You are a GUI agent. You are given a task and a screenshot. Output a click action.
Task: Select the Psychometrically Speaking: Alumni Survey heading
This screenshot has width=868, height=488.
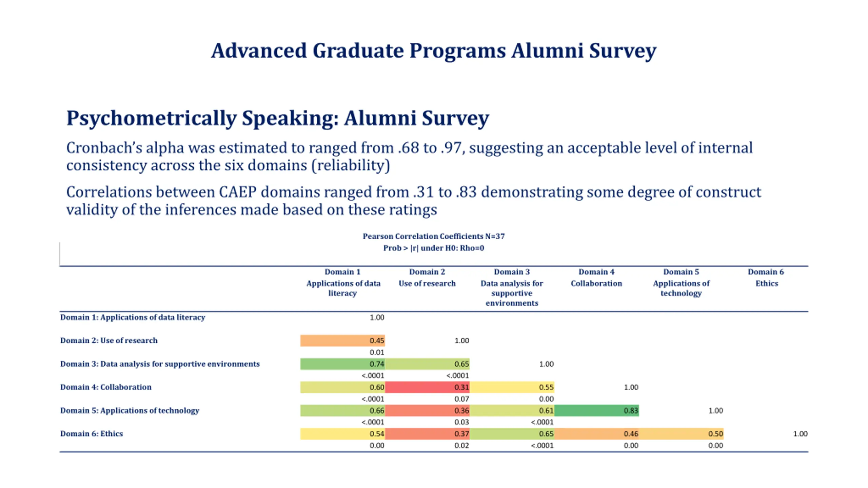click(x=278, y=118)
